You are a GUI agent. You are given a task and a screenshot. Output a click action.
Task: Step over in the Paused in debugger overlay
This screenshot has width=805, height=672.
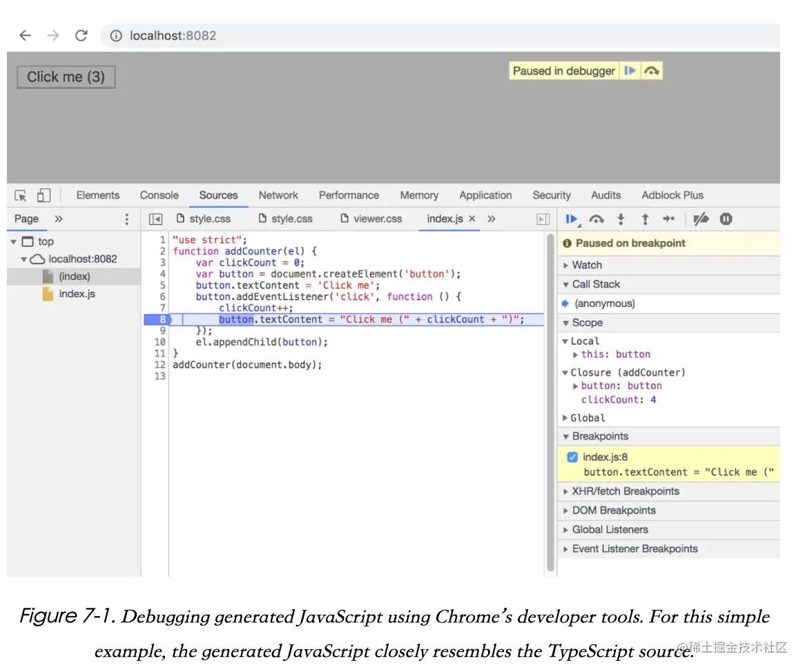pos(652,71)
